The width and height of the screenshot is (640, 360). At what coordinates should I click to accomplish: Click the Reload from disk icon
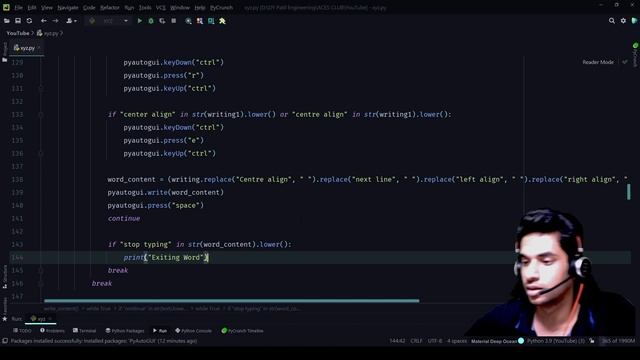pos(29,21)
